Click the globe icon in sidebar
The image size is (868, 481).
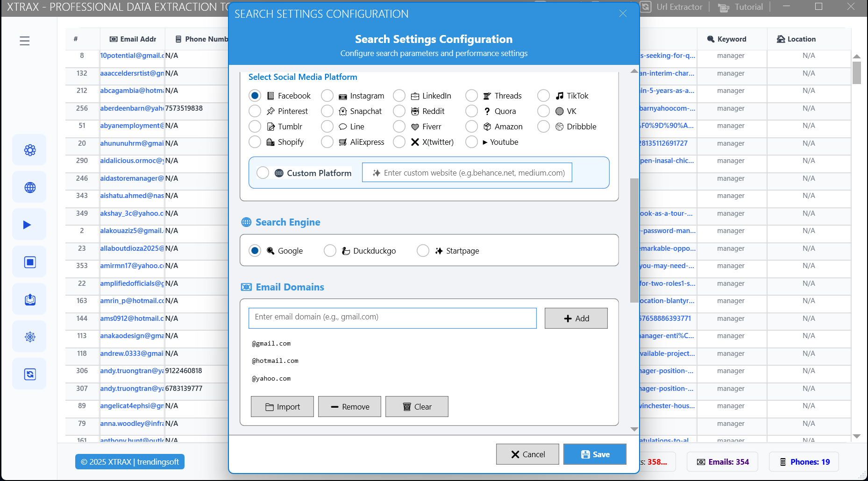point(30,187)
